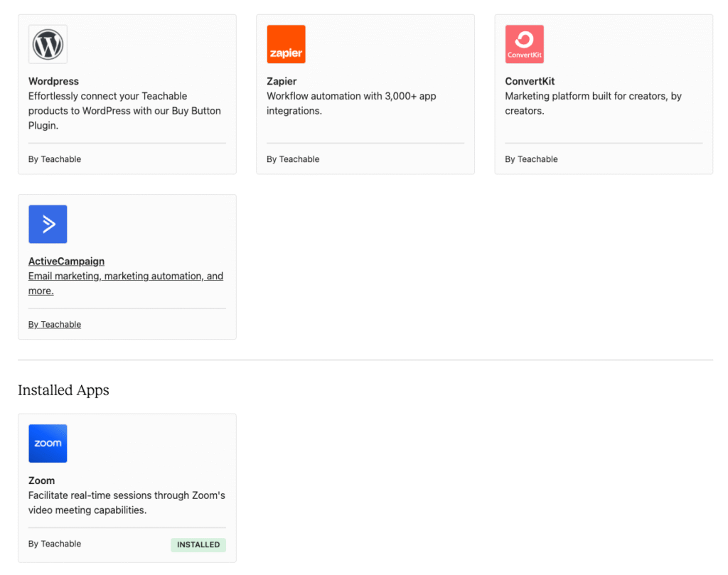The width and height of the screenshot is (728, 575).
Task: Click the Zoom app title
Action: (41, 480)
